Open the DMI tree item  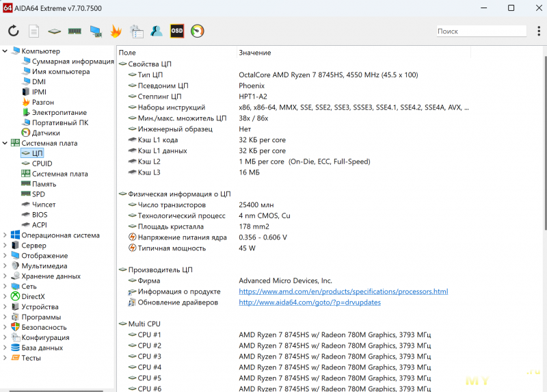point(39,81)
